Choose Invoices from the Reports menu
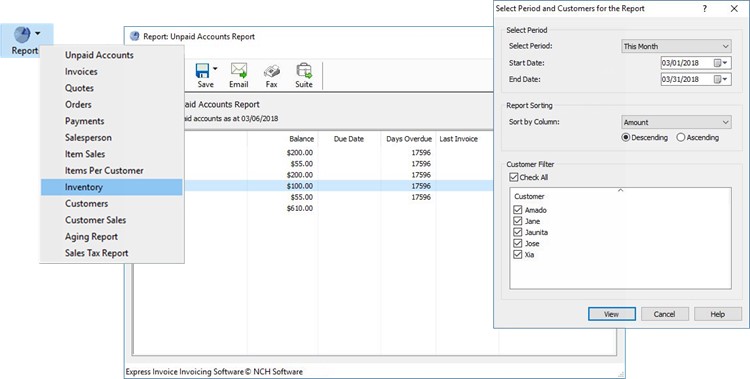750x379 pixels. pyautogui.click(x=111, y=72)
